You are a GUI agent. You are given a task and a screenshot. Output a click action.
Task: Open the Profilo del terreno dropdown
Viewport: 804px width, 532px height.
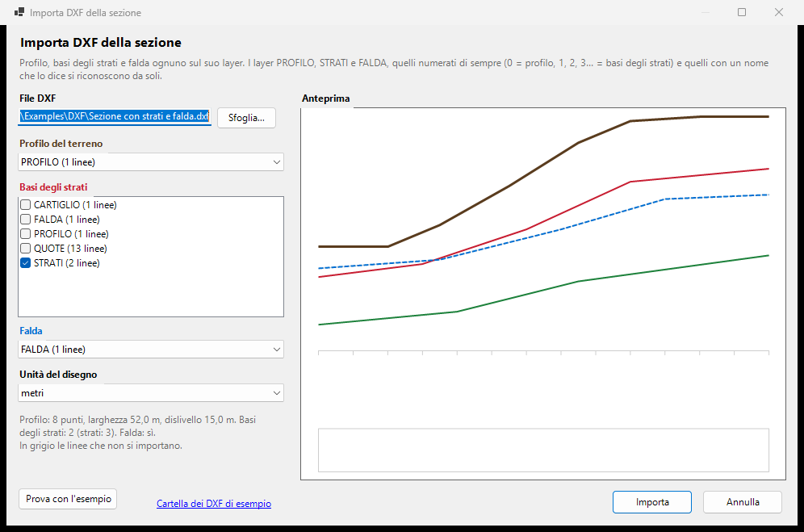click(151, 162)
